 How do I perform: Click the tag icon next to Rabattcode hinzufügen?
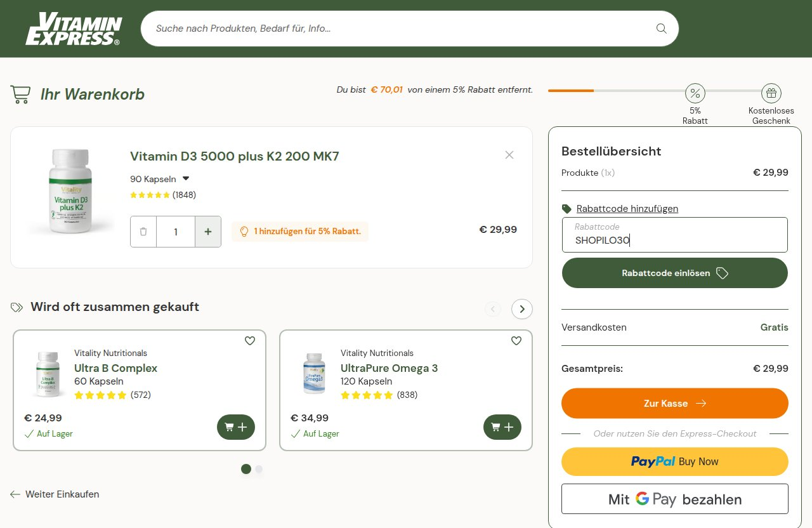(x=566, y=209)
